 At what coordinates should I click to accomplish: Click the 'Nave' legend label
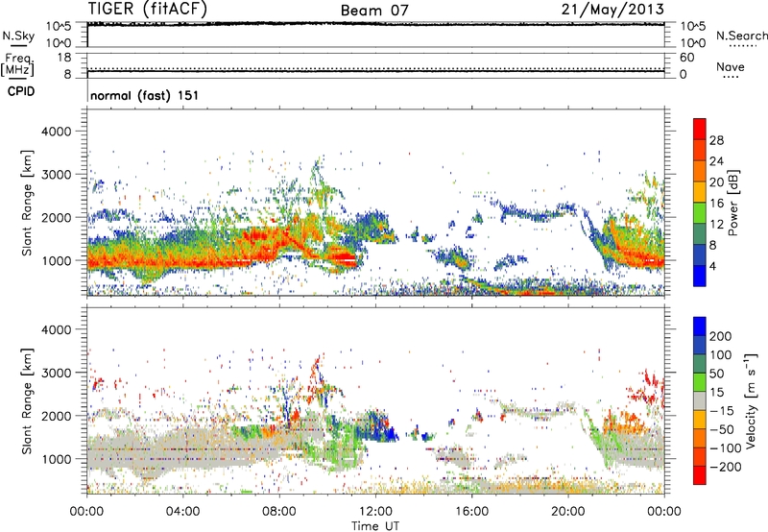coord(730,66)
